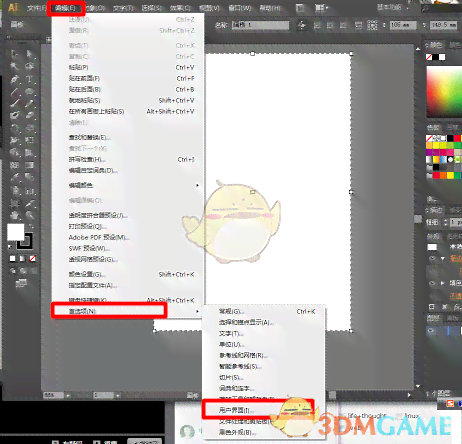The image size is (462, 444).
Task: Expand the collapsed row triangle in Appearance panel
Action: coord(443,283)
